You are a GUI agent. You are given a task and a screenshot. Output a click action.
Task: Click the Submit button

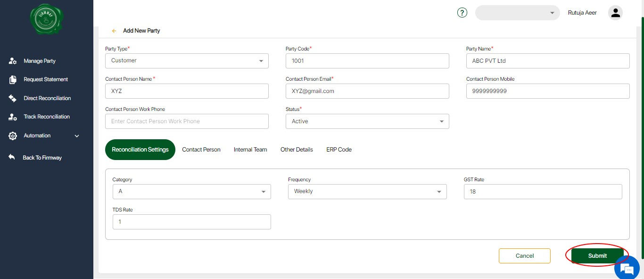coord(597,255)
